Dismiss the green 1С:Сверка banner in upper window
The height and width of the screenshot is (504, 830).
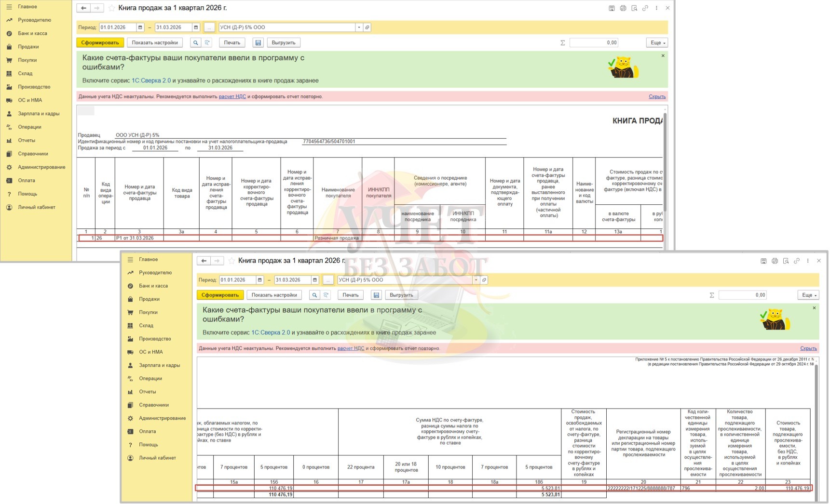click(x=663, y=56)
